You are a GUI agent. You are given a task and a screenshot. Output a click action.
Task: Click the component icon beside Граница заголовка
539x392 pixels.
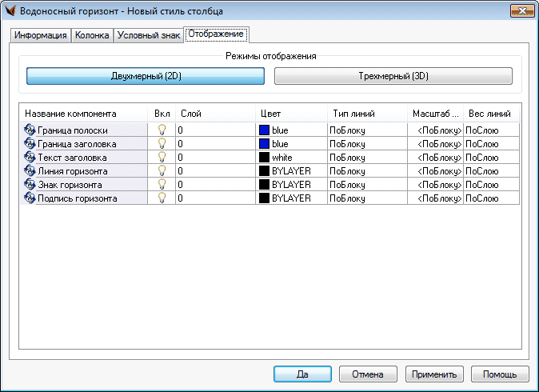click(30, 143)
